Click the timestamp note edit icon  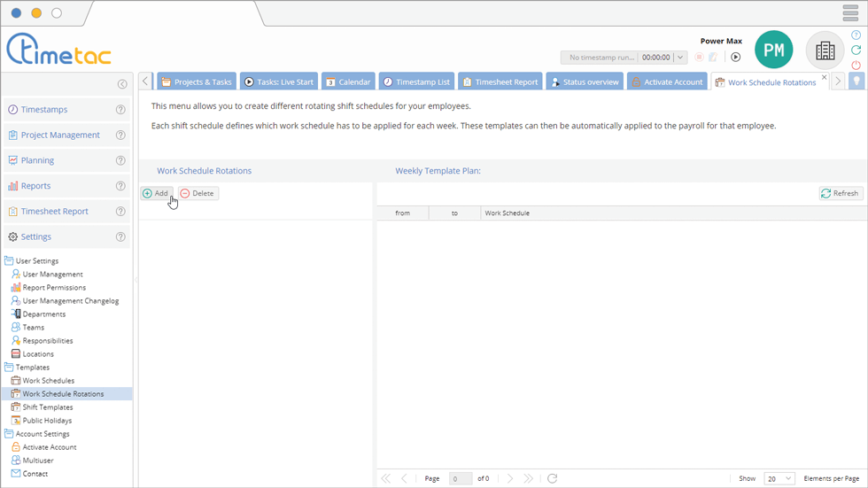click(x=714, y=57)
